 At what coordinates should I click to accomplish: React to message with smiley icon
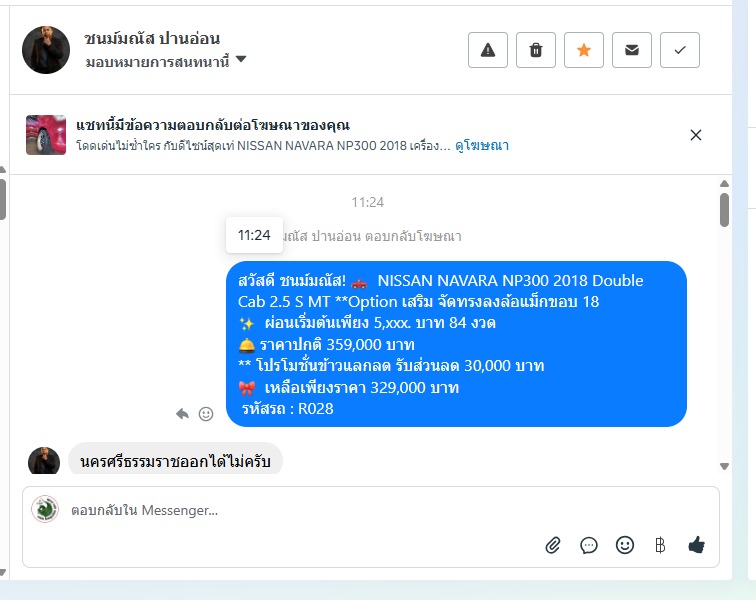(206, 414)
